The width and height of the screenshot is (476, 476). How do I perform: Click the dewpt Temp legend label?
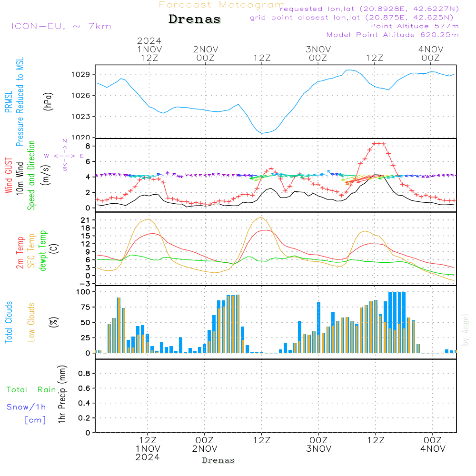click(42, 250)
